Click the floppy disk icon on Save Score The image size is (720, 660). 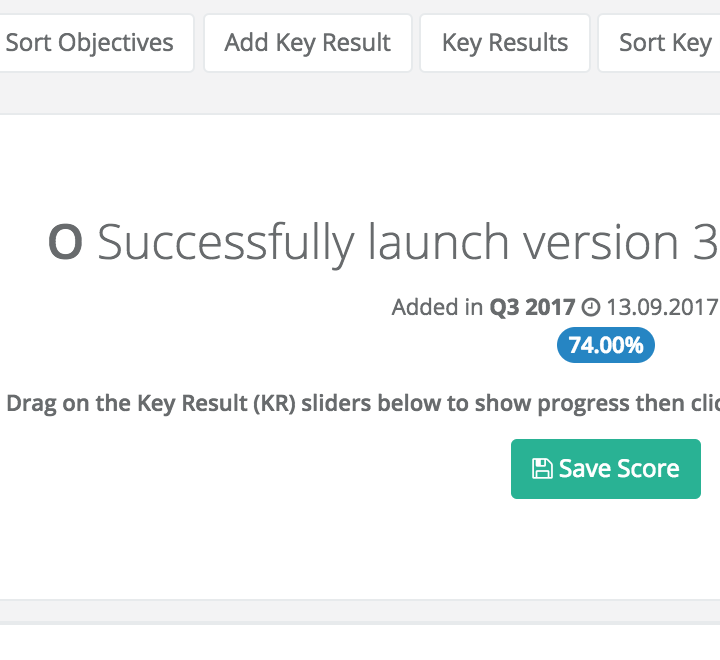[541, 469]
